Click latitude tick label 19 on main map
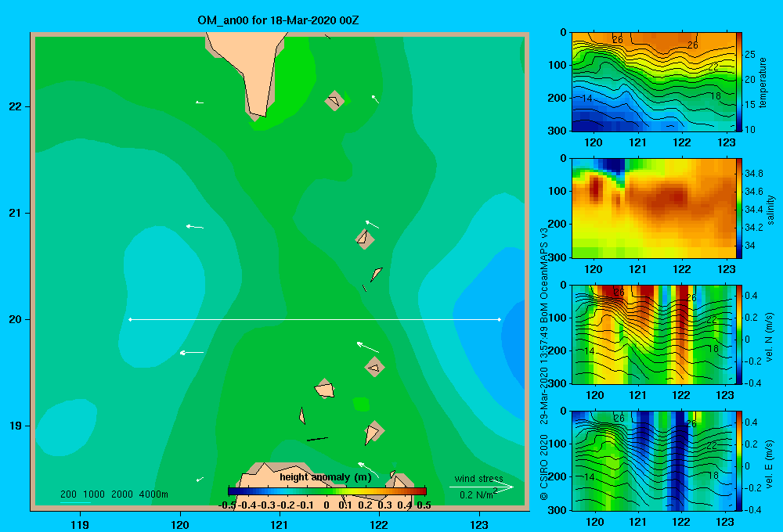Image resolution: width=783 pixels, height=532 pixels. point(16,426)
